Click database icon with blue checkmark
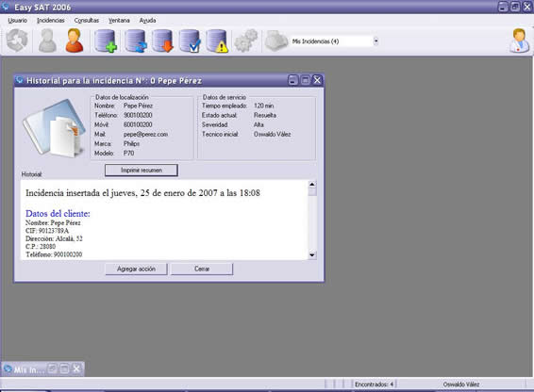Image resolution: width=534 pixels, height=392 pixels. [190, 41]
